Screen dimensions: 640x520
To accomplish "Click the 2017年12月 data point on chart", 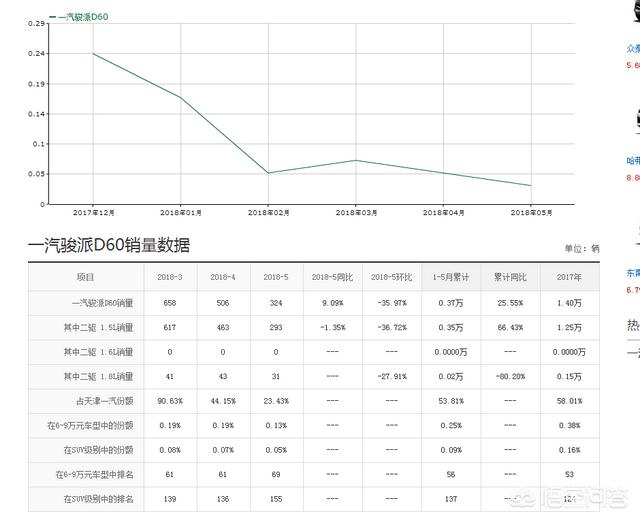I will click(93, 53).
